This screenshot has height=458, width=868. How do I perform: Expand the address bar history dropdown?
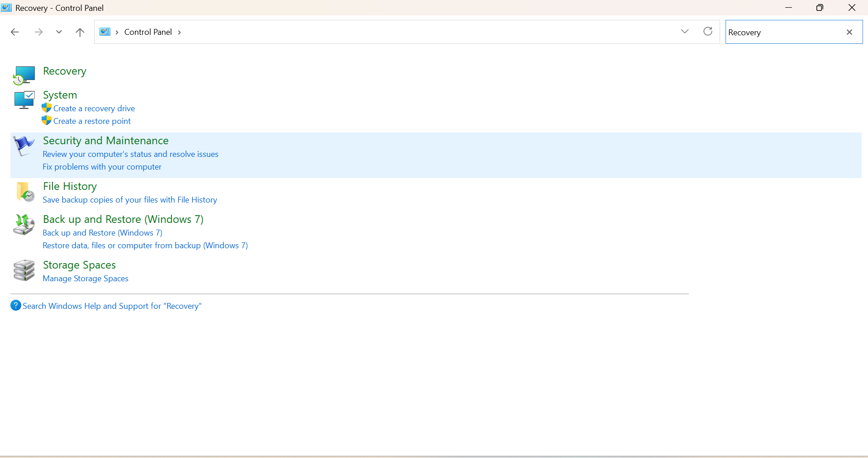coord(685,31)
